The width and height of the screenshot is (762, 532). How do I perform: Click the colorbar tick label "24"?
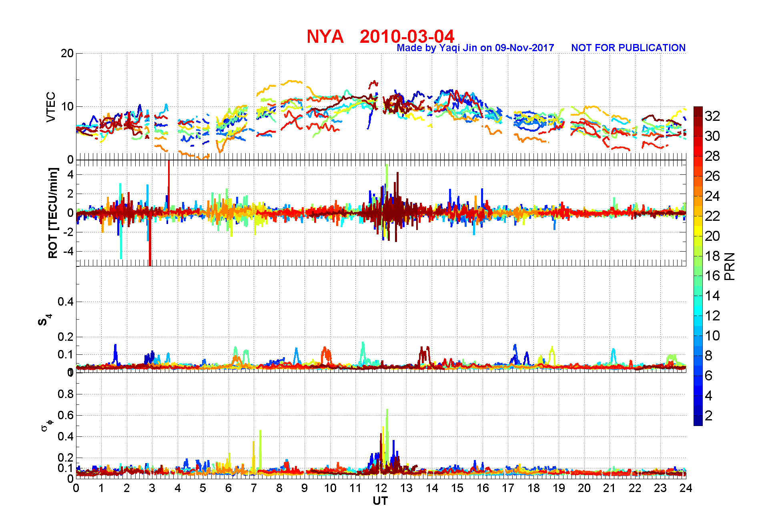coord(712,196)
